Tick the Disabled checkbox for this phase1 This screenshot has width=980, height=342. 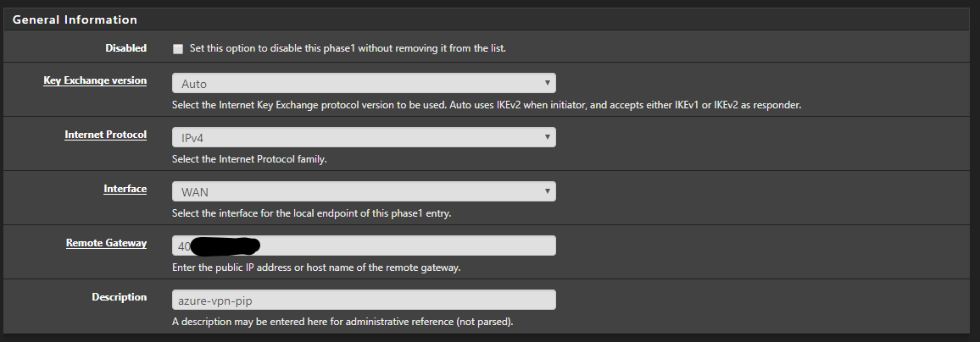[x=178, y=49]
